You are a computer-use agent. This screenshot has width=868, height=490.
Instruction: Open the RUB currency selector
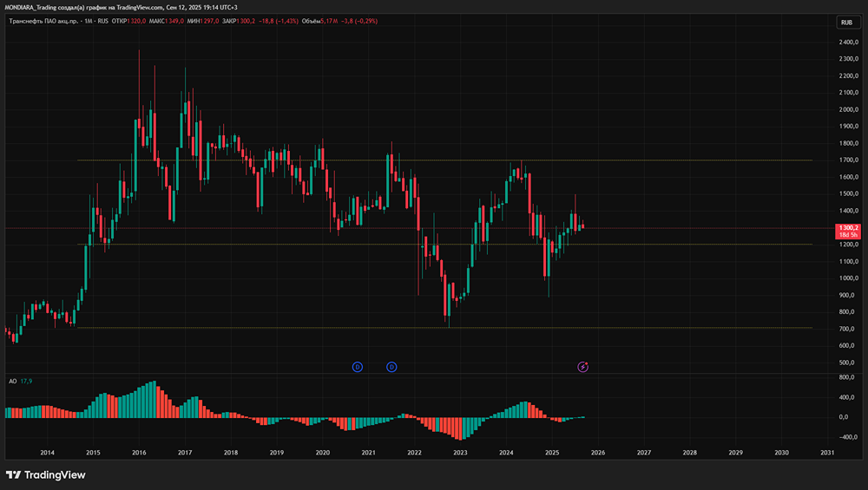[x=847, y=23]
